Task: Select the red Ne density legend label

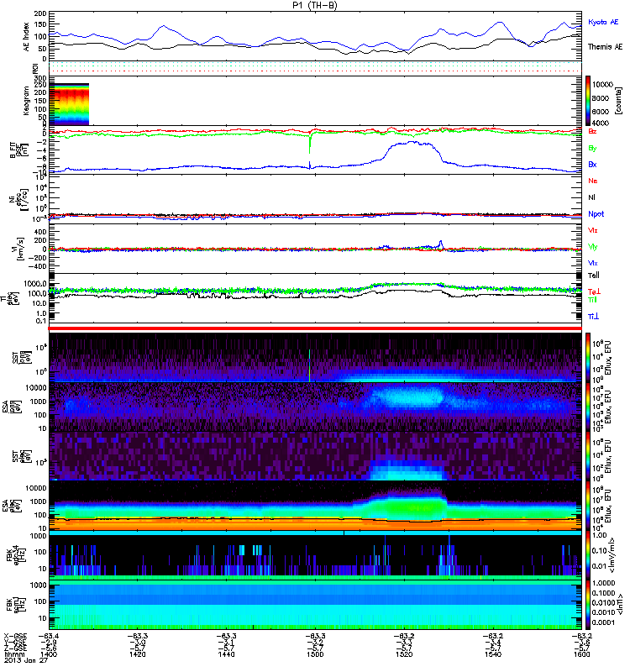Action: (593, 181)
